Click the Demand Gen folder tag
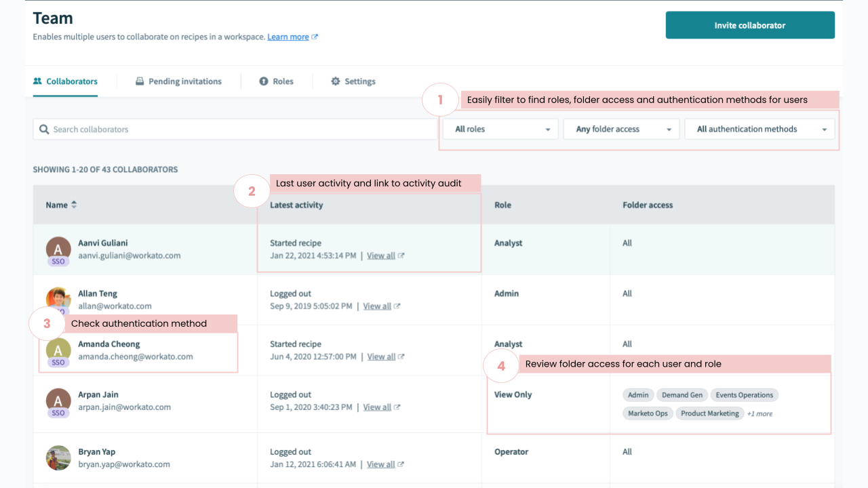 pos(682,395)
